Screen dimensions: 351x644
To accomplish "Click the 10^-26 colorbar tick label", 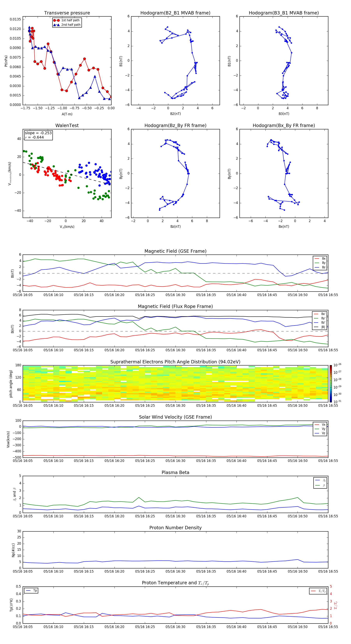I will (337, 365).
